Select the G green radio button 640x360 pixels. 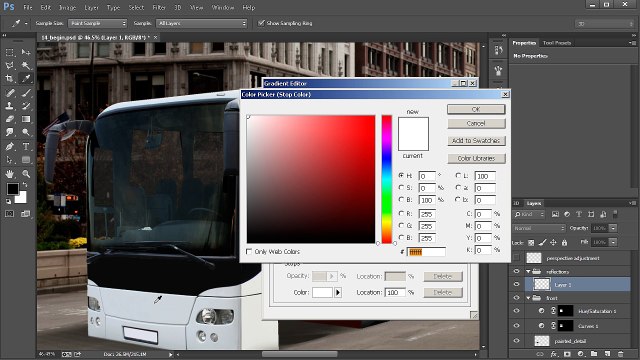(x=401, y=225)
